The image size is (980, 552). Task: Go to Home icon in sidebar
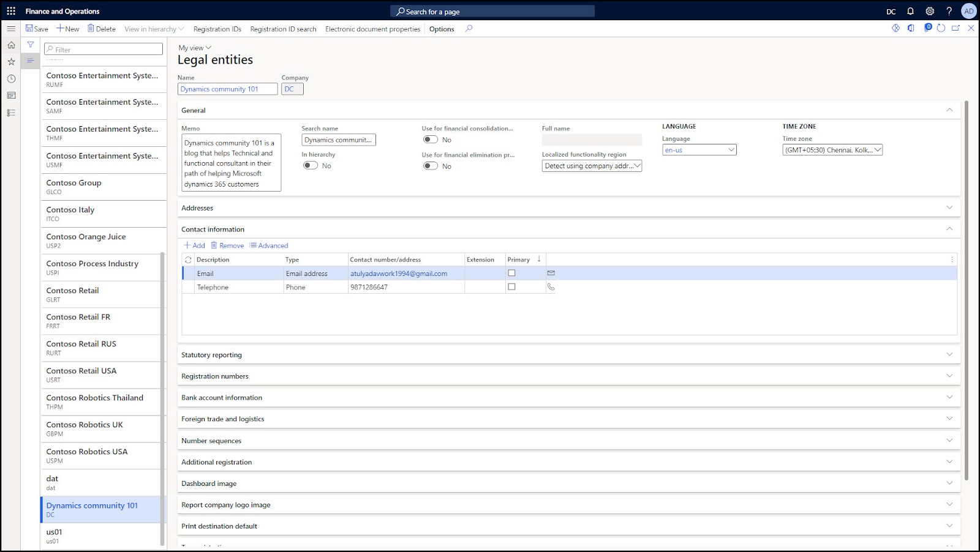[x=11, y=45]
